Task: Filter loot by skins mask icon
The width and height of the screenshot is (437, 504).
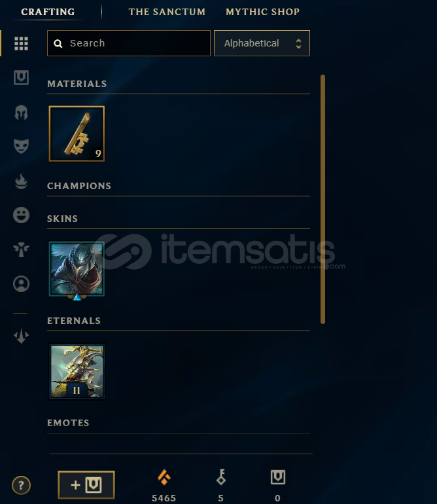Action: click(21, 146)
